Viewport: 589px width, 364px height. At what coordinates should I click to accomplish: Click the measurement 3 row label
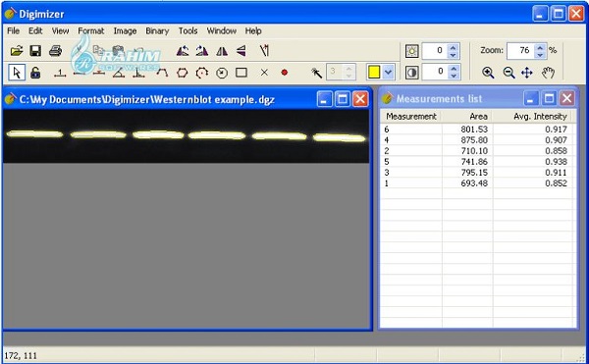point(387,173)
